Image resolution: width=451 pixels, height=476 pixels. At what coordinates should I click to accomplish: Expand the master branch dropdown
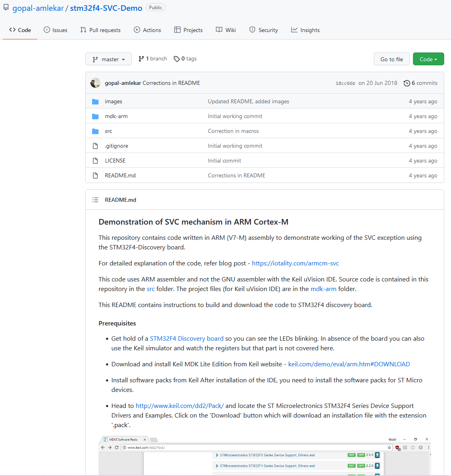[109, 59]
